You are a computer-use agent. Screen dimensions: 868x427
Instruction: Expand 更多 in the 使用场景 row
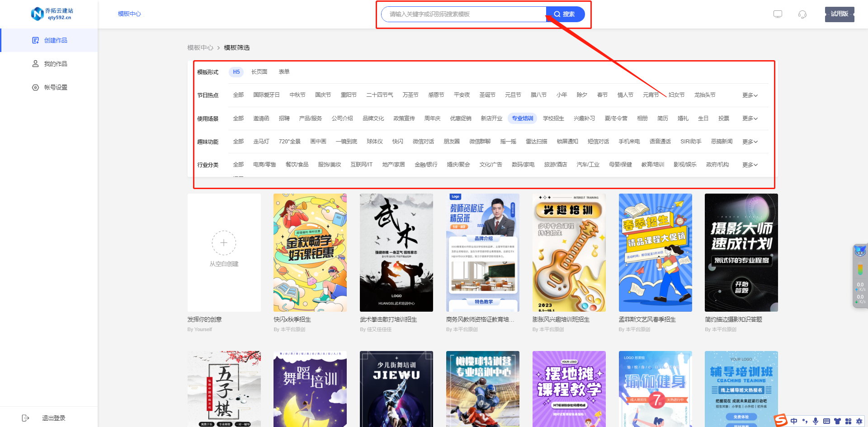pos(750,119)
